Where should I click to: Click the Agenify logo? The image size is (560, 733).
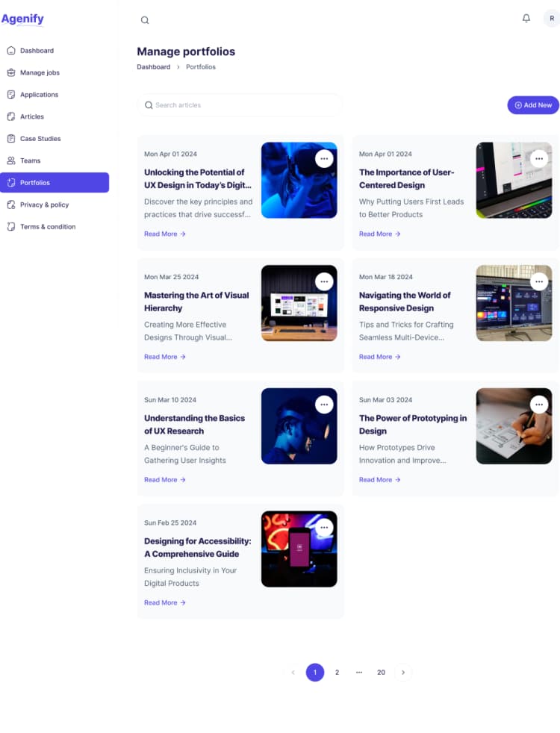pos(22,19)
